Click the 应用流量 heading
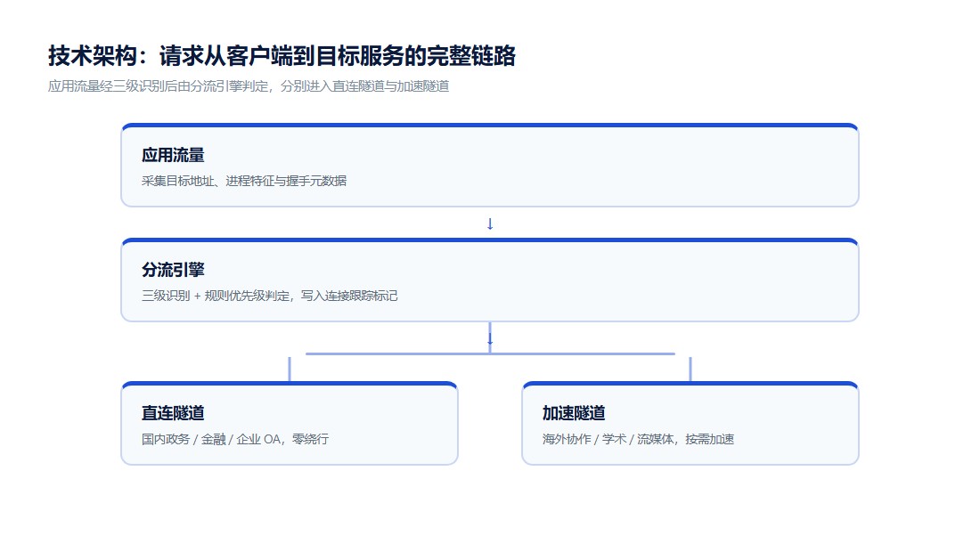 [x=173, y=155]
